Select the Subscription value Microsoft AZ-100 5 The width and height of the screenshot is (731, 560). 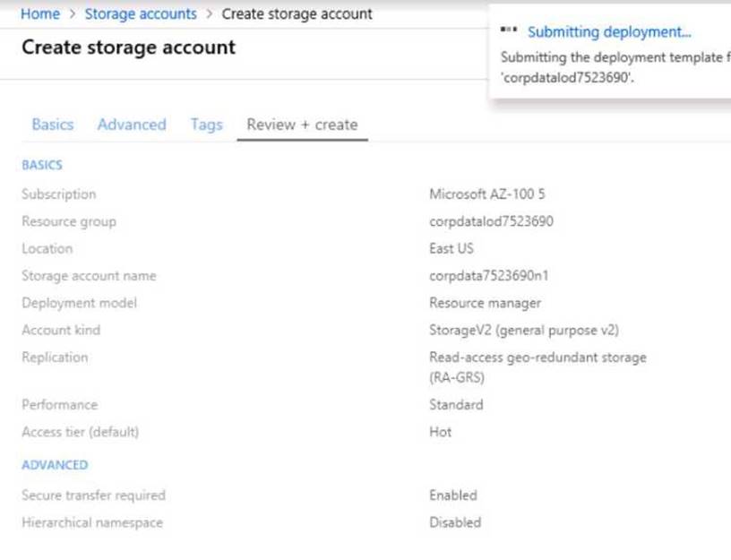point(487,194)
